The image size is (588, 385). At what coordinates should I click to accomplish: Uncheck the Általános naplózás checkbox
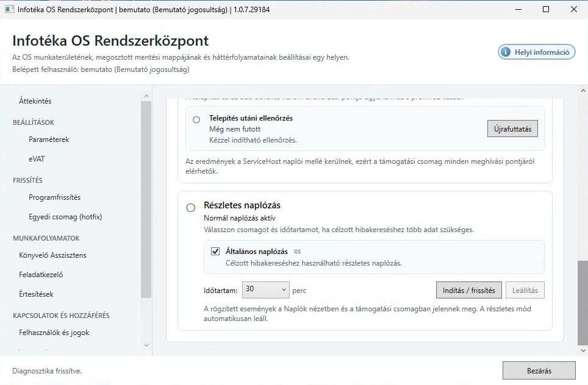(215, 252)
